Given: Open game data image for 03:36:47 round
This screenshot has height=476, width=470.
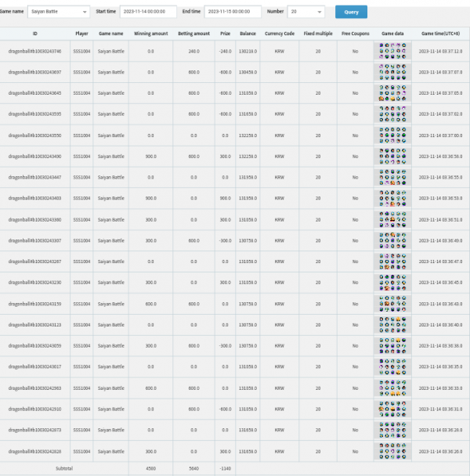Looking at the screenshot, I should click(392, 261).
